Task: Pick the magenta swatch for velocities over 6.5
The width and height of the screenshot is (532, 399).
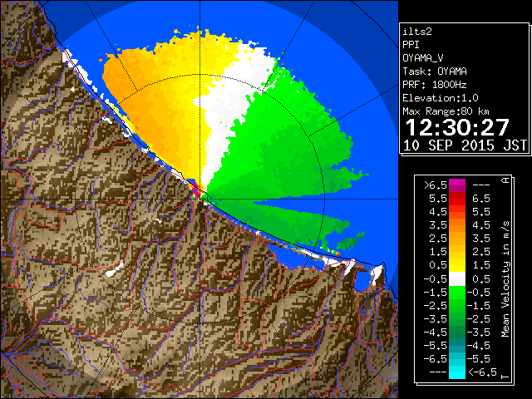Action: [457, 183]
